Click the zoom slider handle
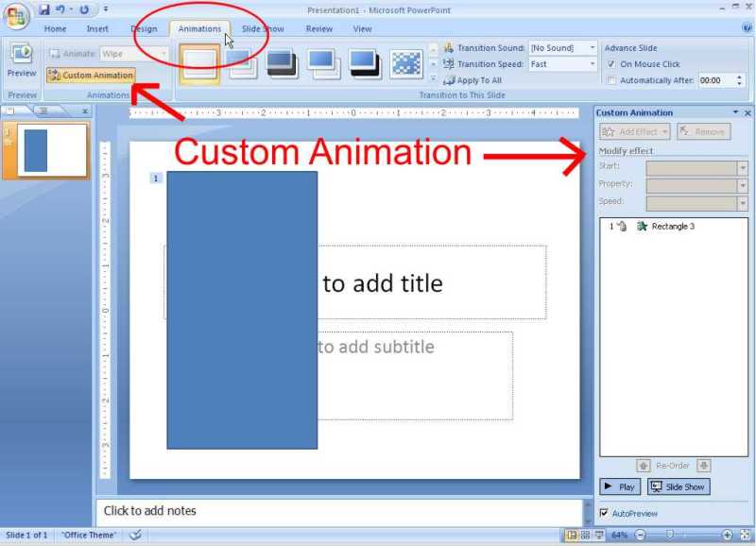The width and height of the screenshot is (756, 546). [x=669, y=535]
